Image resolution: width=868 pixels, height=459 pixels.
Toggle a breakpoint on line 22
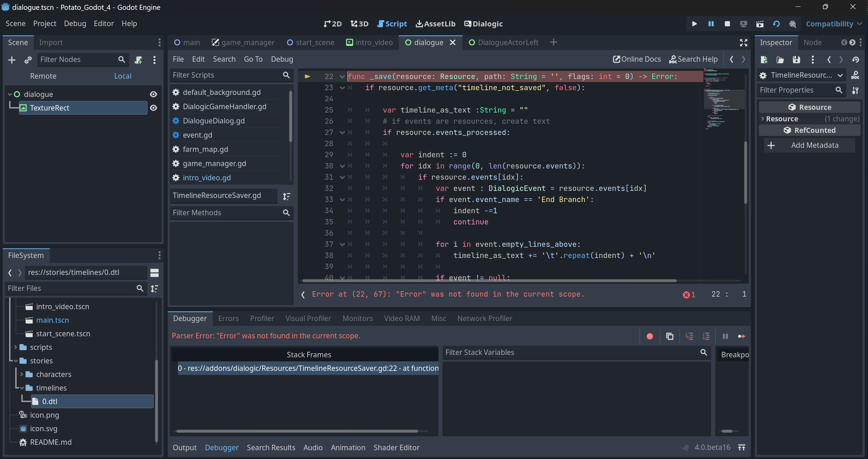[x=307, y=76]
